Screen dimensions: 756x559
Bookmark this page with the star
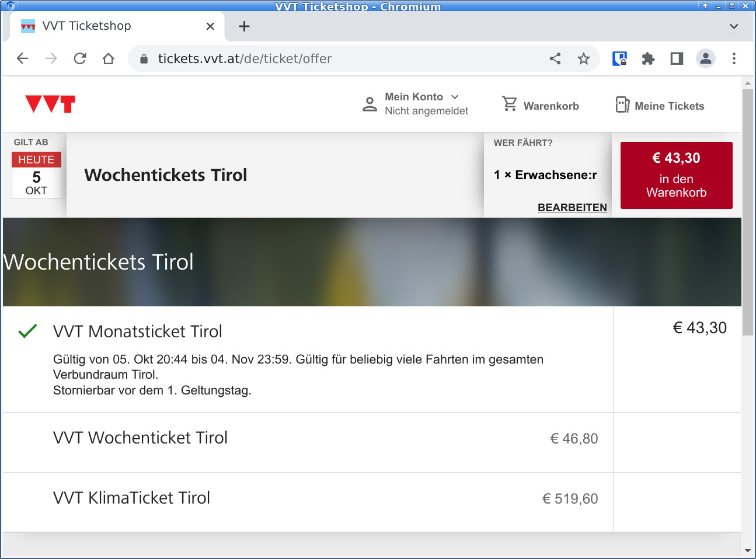coord(584,58)
